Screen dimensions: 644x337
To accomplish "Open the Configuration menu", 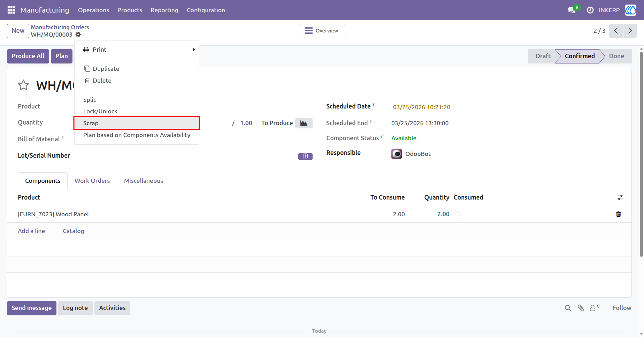I will point(206,10).
